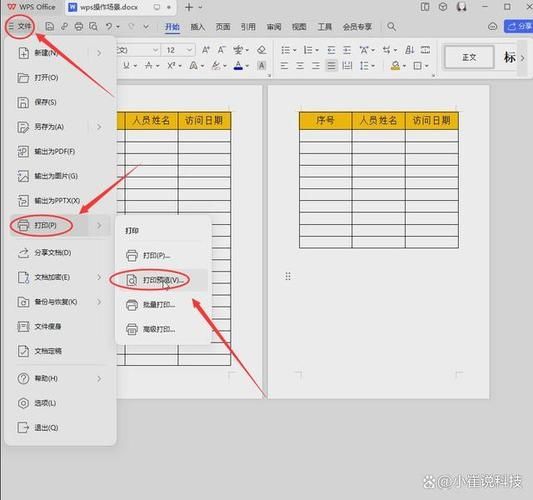
Task: Click the decrease font size icon
Action: click(x=222, y=50)
